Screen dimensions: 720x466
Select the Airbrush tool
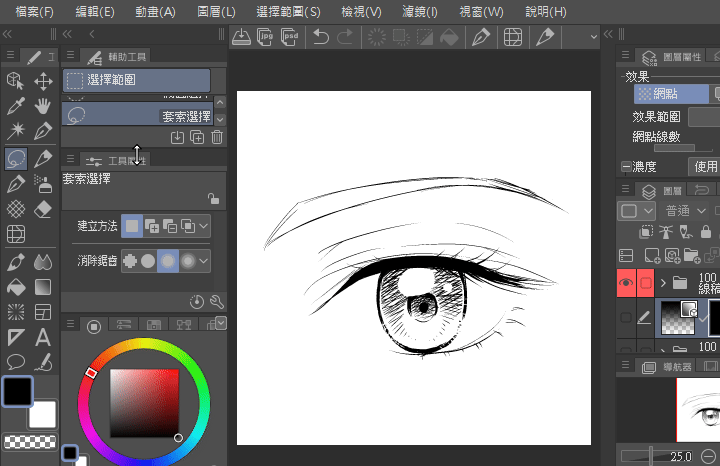(43, 184)
